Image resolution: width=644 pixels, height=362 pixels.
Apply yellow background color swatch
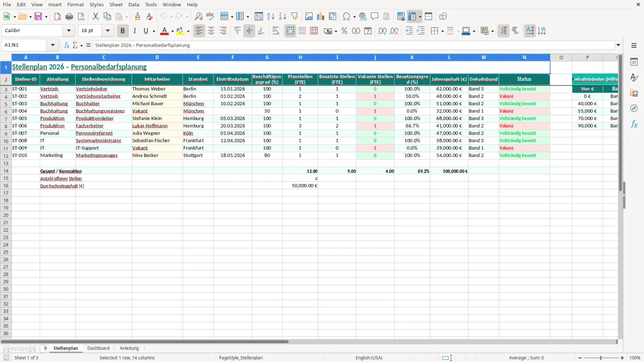coord(180,31)
